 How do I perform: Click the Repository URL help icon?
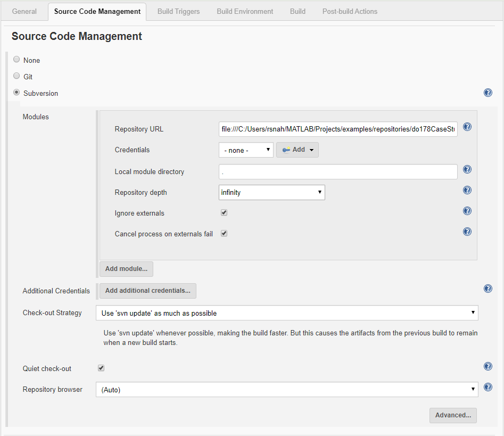tap(467, 127)
